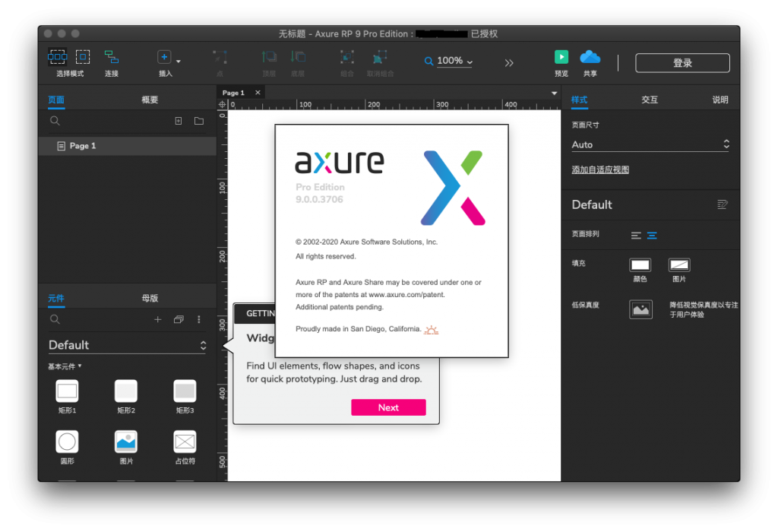This screenshot has width=778, height=532.
Task: Click the ruler origin crosshair icon
Action: 223,105
